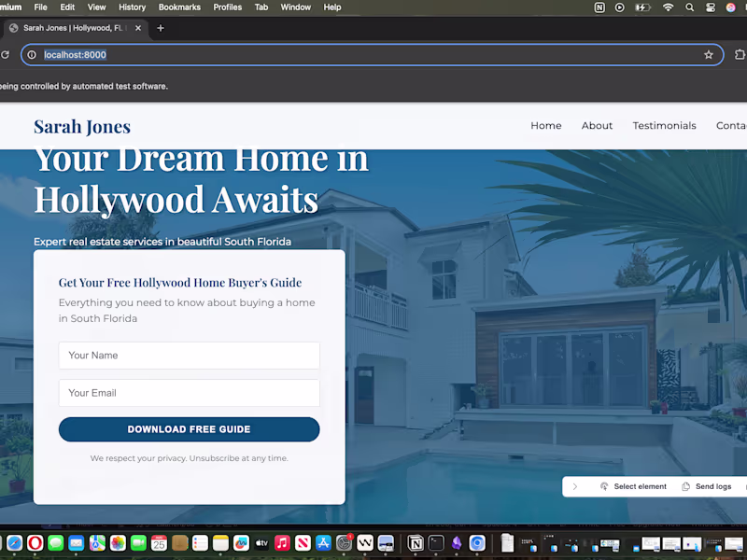Open the History menu
Image resolution: width=747 pixels, height=560 pixels.
[x=132, y=7]
